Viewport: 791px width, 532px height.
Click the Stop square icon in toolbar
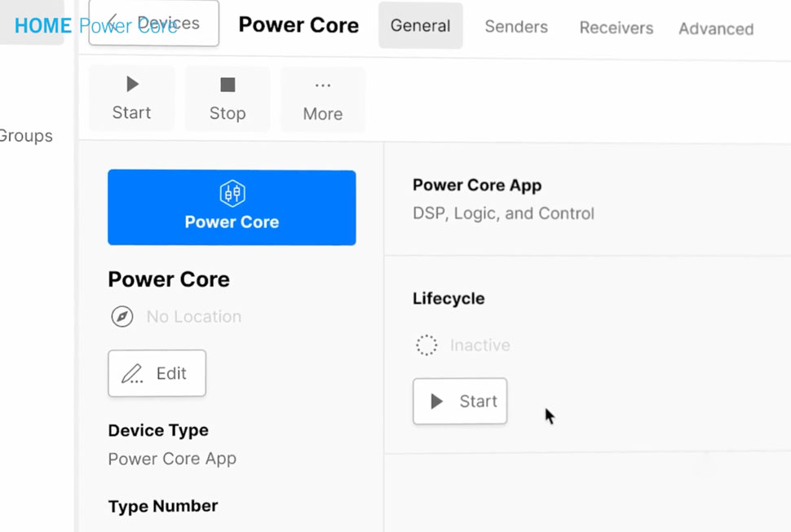[x=228, y=85]
